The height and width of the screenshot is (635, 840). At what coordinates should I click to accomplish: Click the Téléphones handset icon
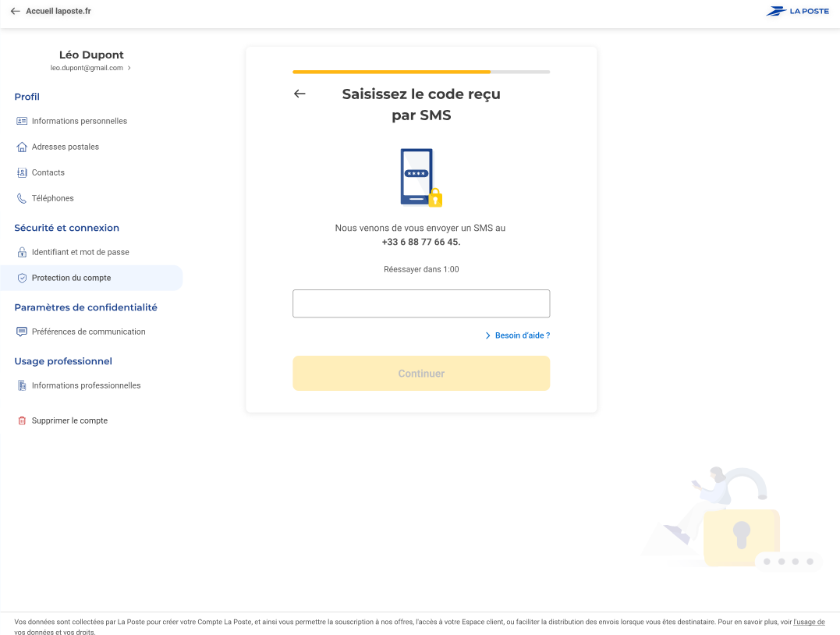click(22, 198)
